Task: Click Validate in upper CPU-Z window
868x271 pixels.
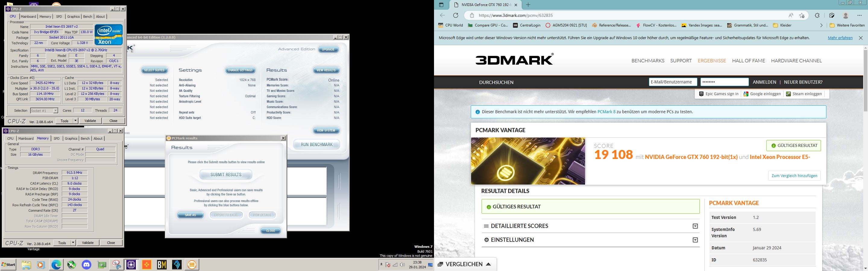Action: pos(90,121)
